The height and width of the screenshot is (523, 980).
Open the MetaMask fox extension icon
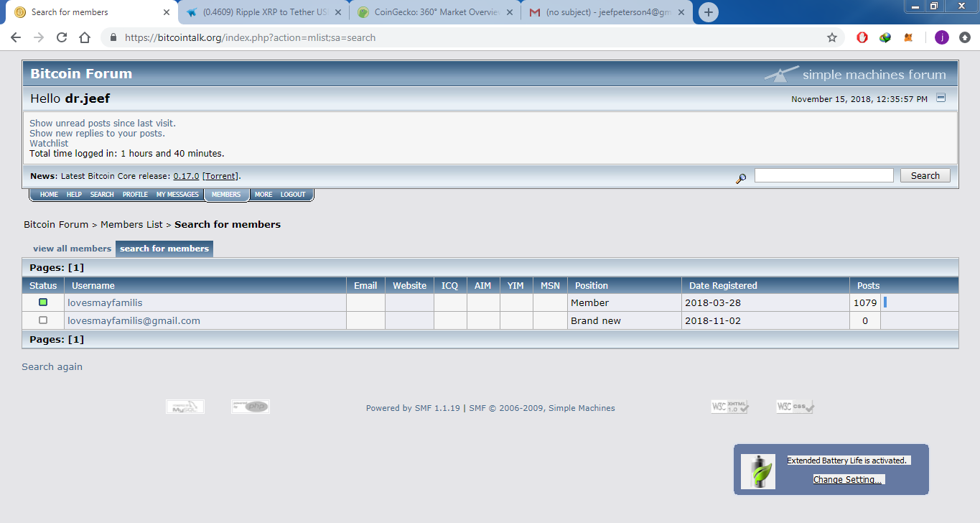[x=908, y=37]
